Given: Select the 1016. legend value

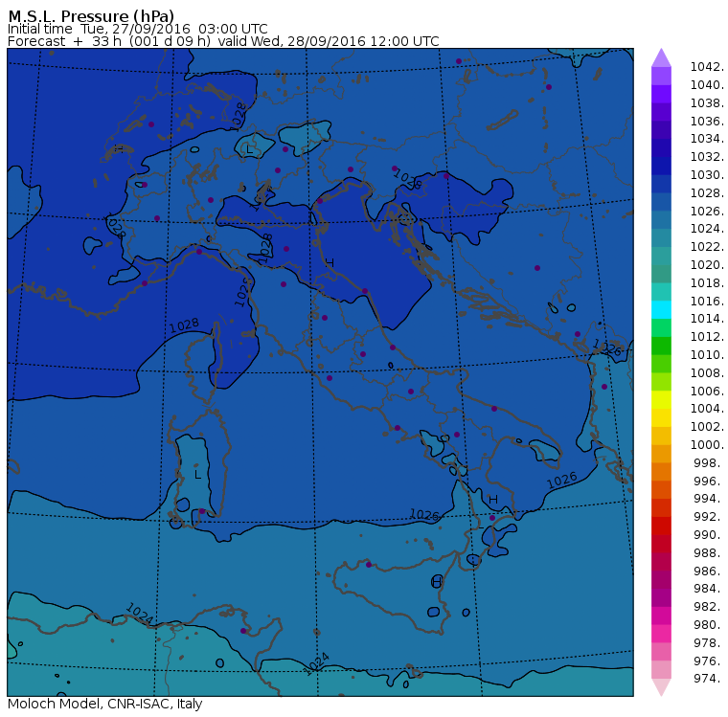Looking at the screenshot, I should pos(707,302).
